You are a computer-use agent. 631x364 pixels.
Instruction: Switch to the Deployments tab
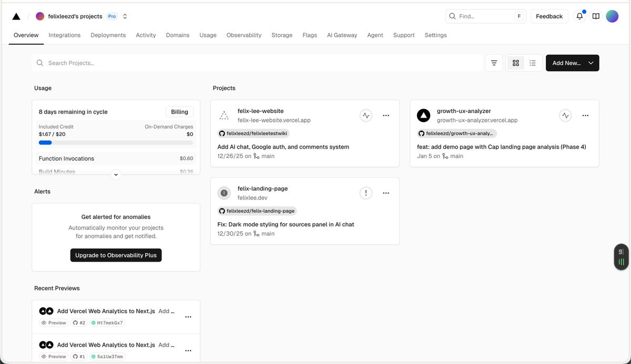108,35
